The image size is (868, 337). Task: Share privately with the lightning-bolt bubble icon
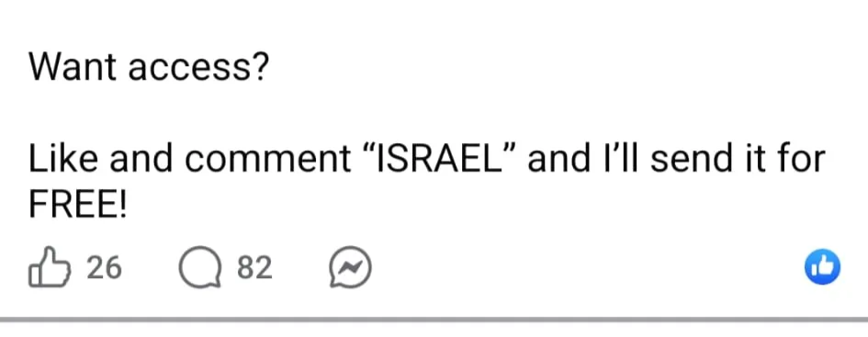click(350, 267)
